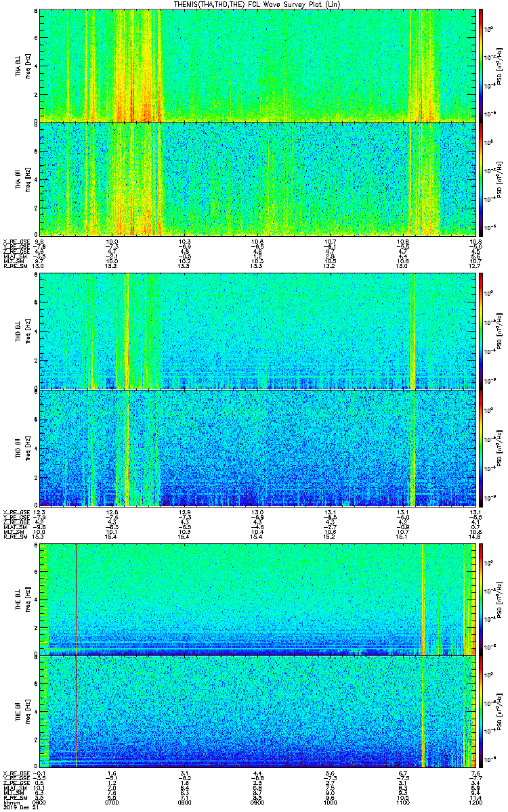
Task: Click the 'THA B⊥ freq [Hz]' axis label
Action: point(24,66)
